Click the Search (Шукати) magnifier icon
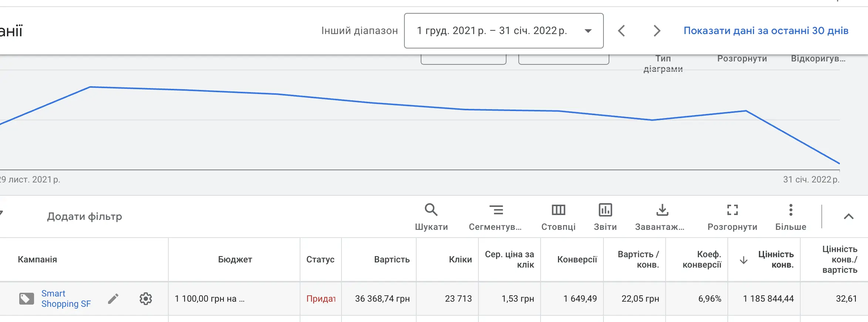Image resolution: width=868 pixels, height=322 pixels. 431,210
